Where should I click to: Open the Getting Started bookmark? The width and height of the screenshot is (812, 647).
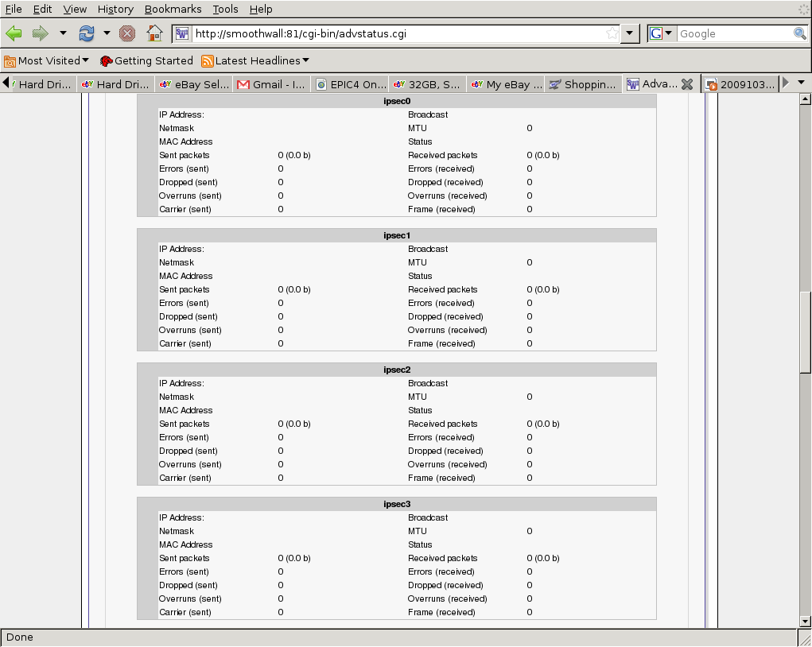tap(146, 60)
